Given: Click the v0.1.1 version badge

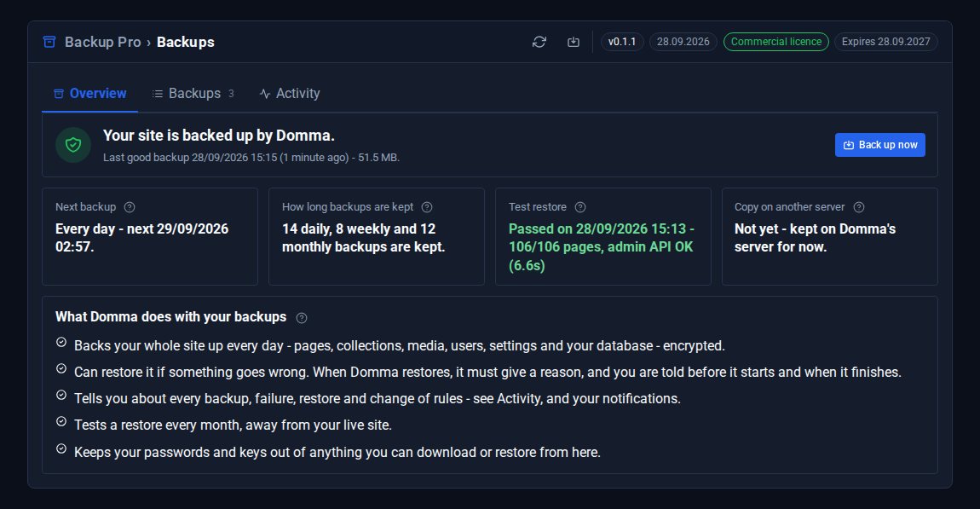Looking at the screenshot, I should [622, 42].
